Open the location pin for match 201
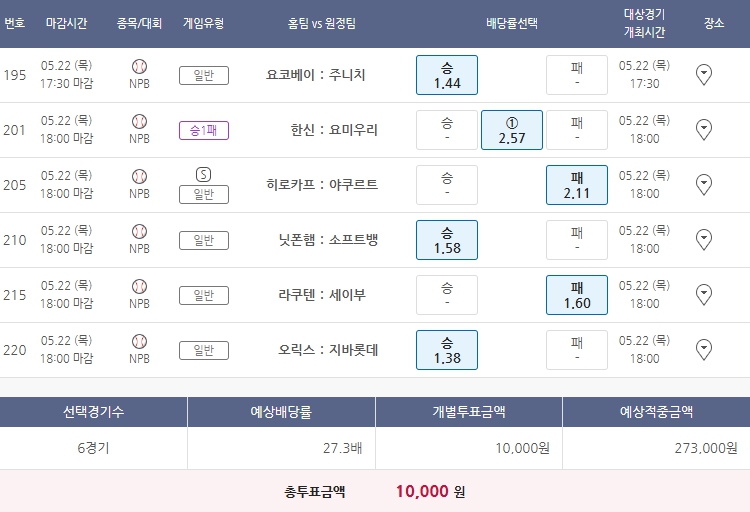Viewport: 750px width, 512px height. 703,129
